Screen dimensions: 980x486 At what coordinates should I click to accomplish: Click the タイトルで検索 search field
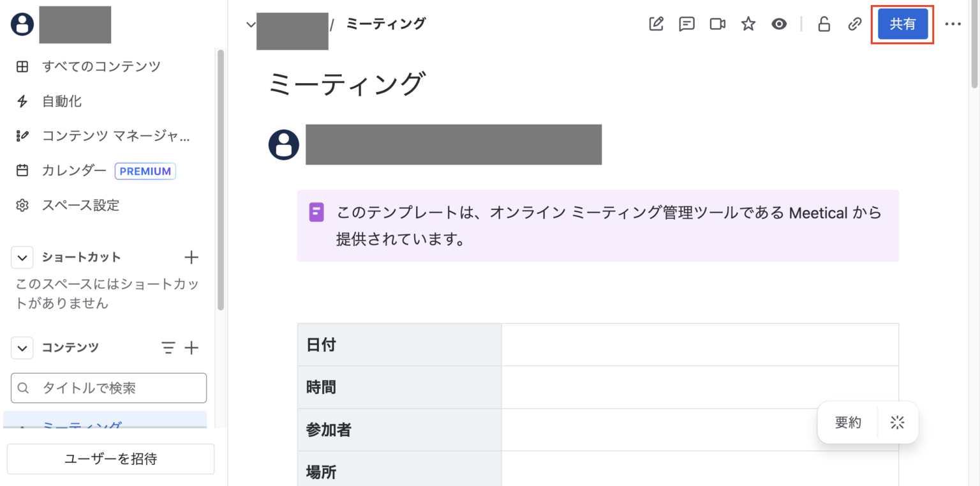[x=108, y=388]
